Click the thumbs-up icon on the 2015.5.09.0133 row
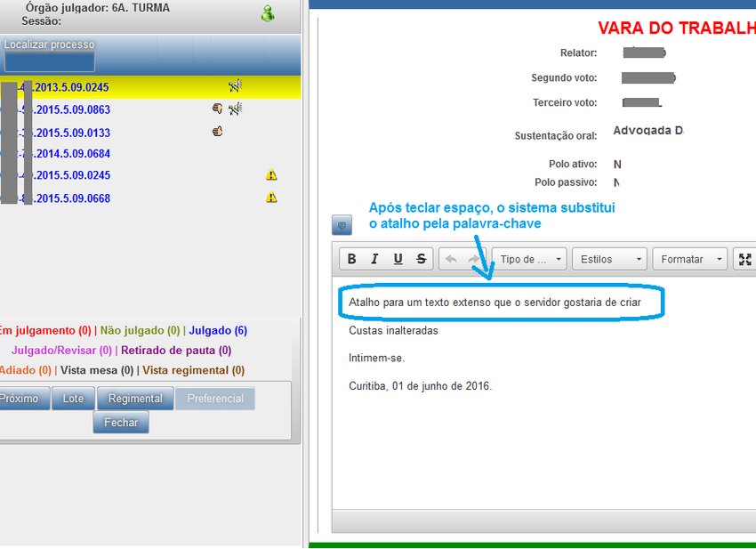 217,131
